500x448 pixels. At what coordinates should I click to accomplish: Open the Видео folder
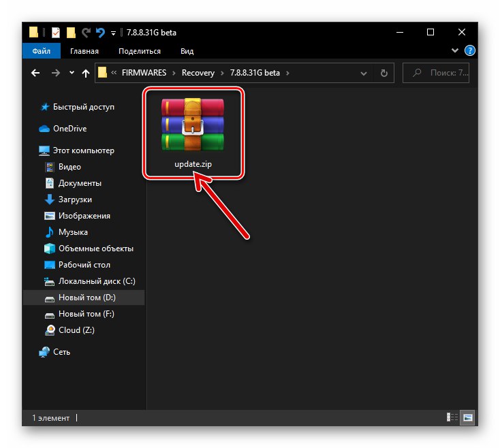[70, 167]
